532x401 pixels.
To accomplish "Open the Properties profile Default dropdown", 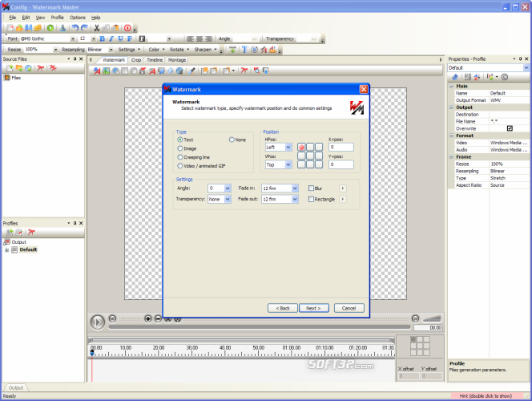I will [x=526, y=68].
